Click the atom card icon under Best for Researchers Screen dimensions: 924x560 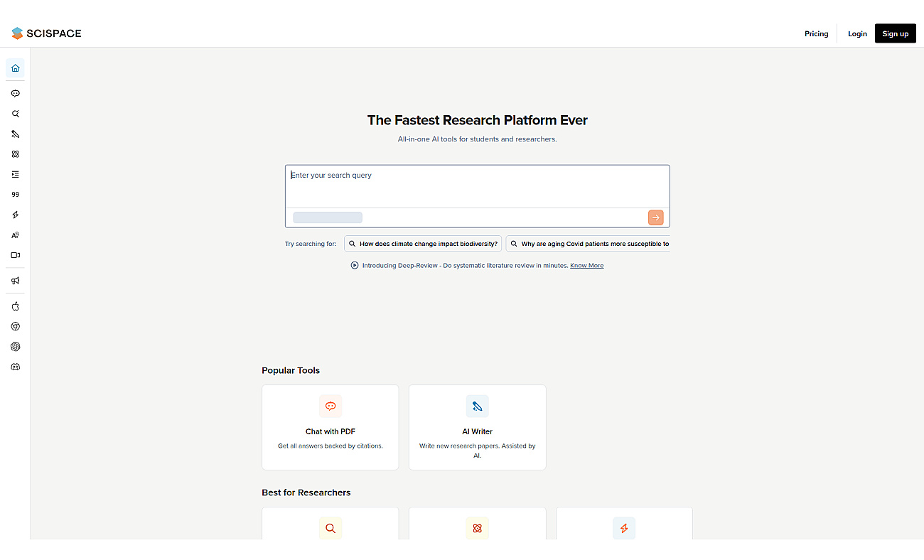pyautogui.click(x=478, y=528)
